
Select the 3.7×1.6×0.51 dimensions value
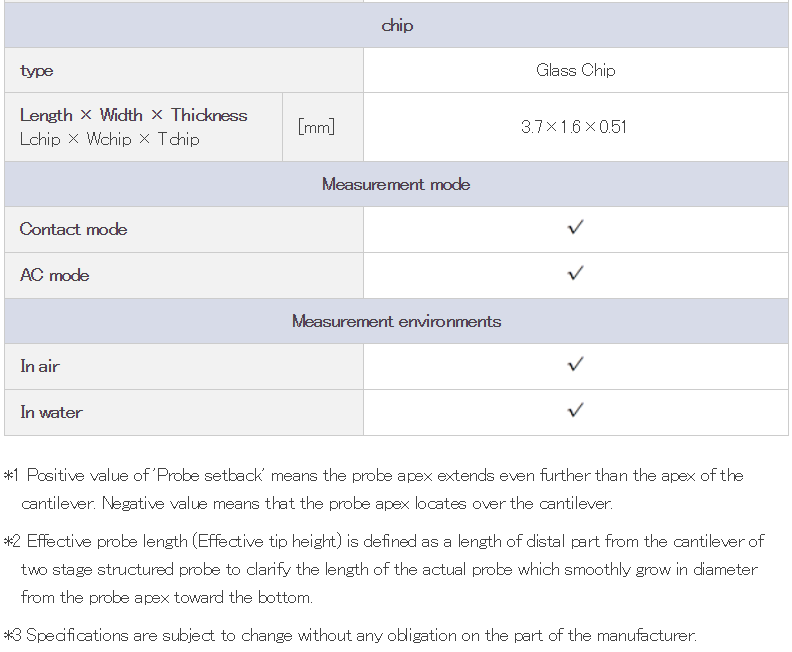tap(574, 127)
